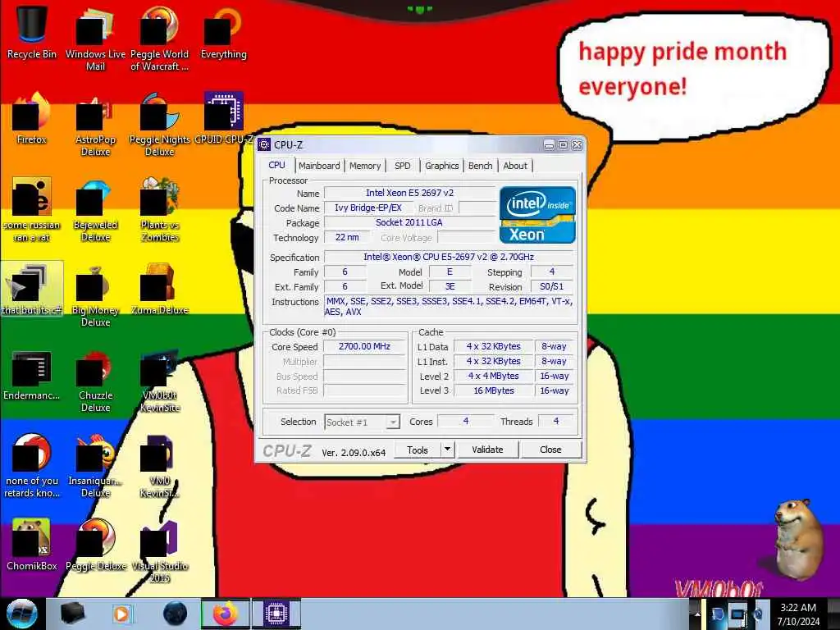840x630 pixels.
Task: Open the media player taskbar icon
Action: pos(121,614)
